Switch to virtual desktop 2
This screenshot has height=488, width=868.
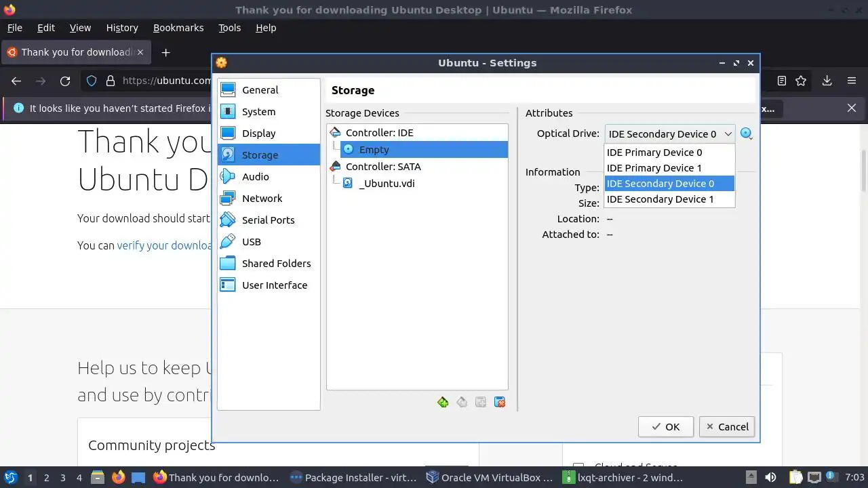pyautogui.click(x=46, y=478)
